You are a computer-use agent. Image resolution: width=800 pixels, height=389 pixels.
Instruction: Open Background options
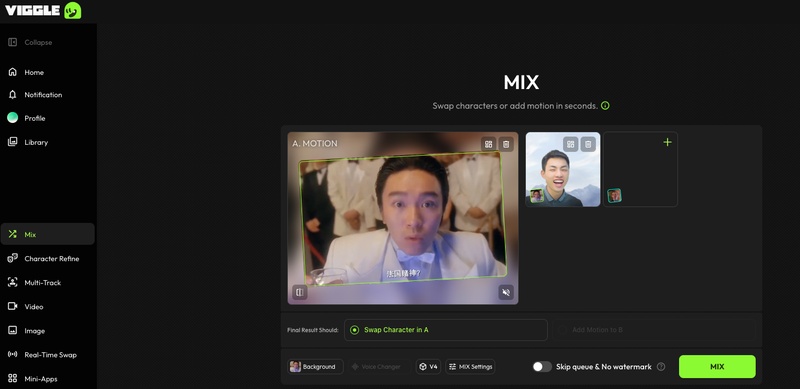coord(315,367)
